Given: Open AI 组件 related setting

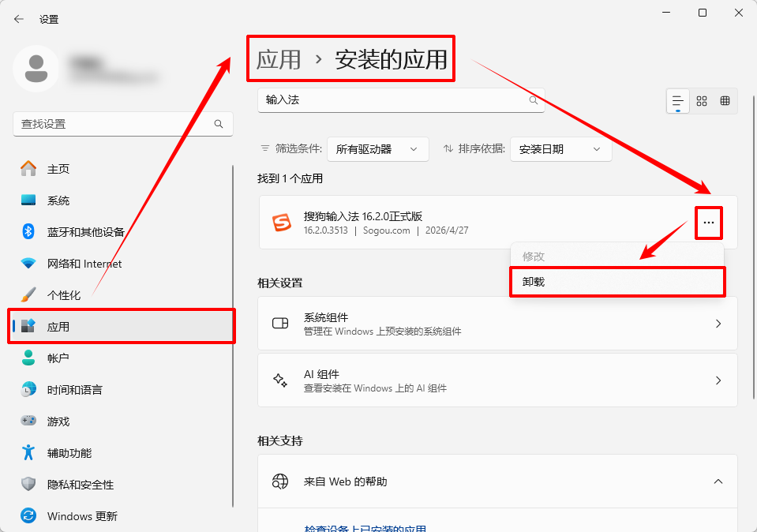Looking at the screenshot, I should pos(498,380).
